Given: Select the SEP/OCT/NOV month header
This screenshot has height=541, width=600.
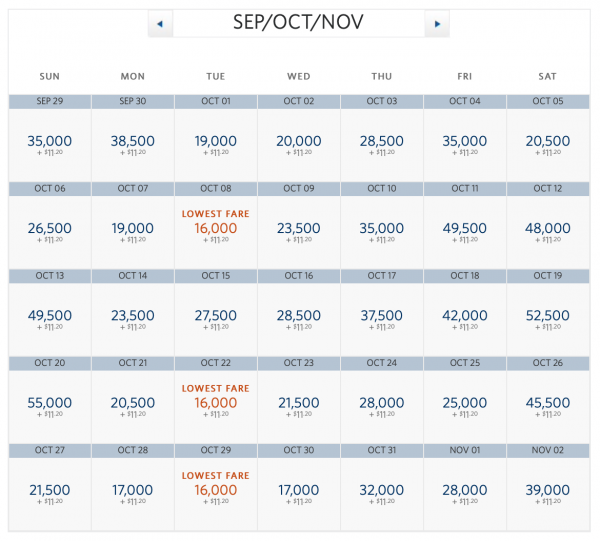Looking at the screenshot, I should pyautogui.click(x=298, y=22).
